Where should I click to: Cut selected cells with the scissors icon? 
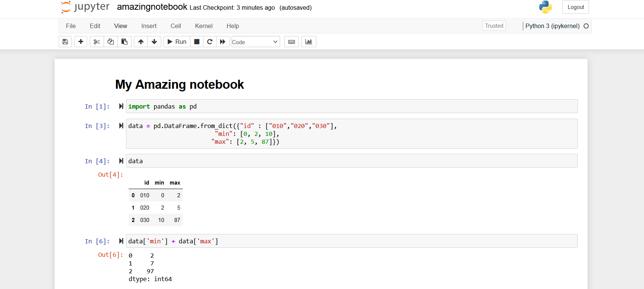point(97,42)
